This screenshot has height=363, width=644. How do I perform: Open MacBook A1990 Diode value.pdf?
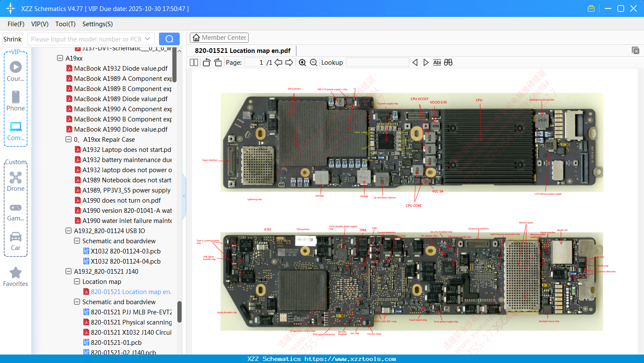click(121, 129)
